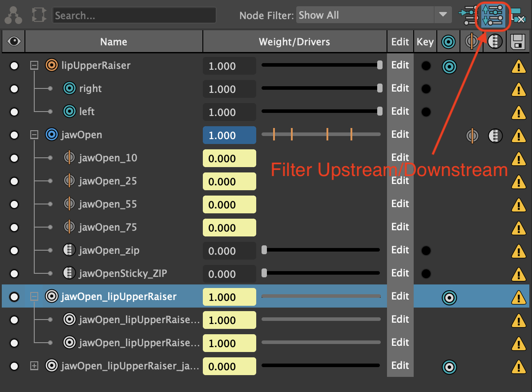Collapse the jawOpen_lipUpperRaiser group

click(34, 297)
